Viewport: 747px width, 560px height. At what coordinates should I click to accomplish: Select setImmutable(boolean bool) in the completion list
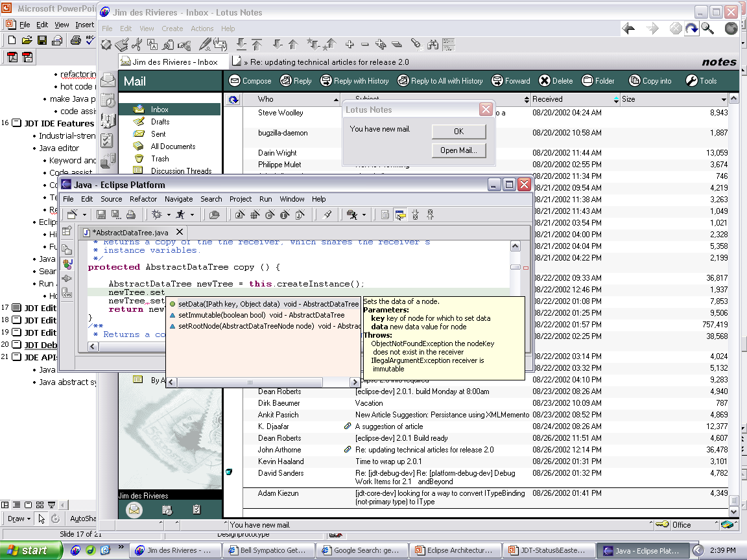[222, 315]
